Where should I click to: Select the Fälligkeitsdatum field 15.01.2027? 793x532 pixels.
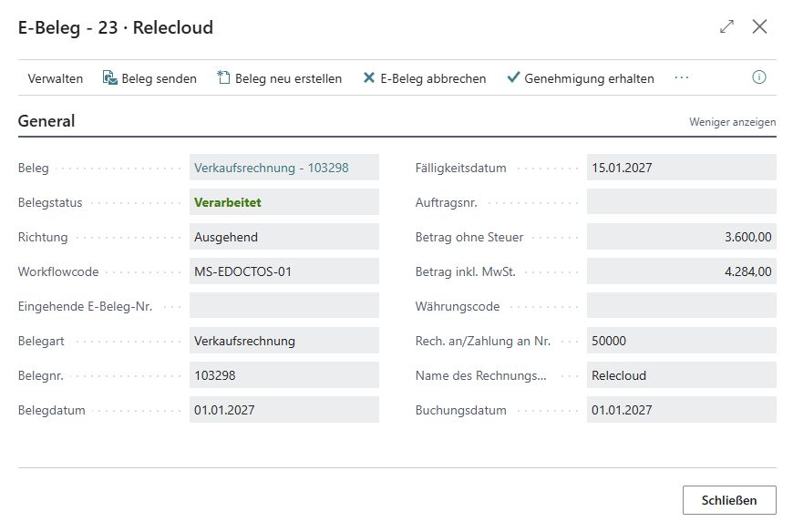(x=682, y=168)
